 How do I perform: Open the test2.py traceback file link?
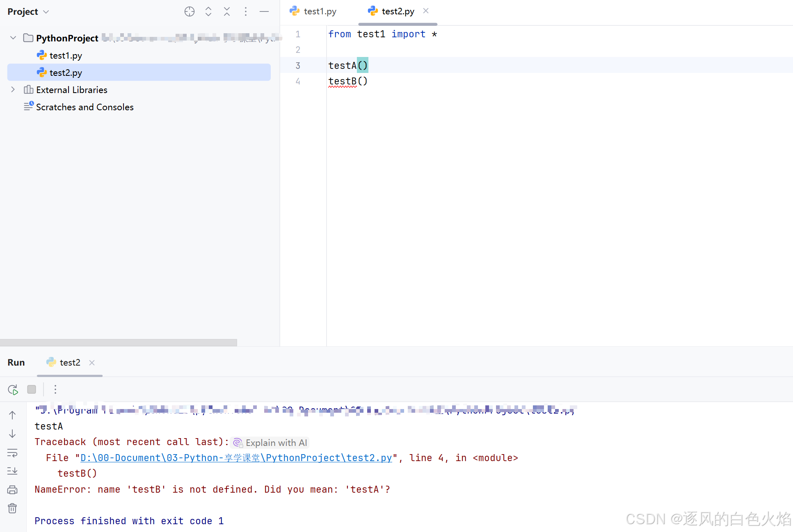(236, 458)
